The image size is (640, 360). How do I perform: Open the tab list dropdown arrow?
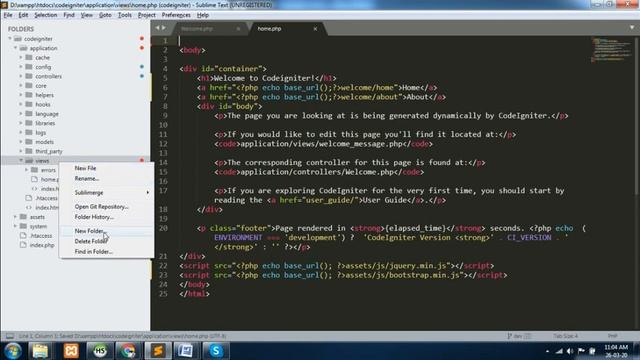pyautogui.click(x=632, y=28)
